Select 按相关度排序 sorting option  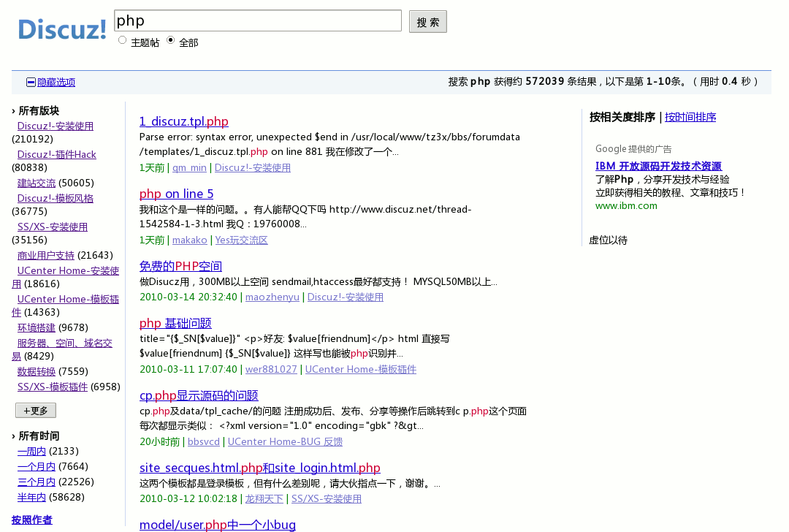tap(622, 117)
